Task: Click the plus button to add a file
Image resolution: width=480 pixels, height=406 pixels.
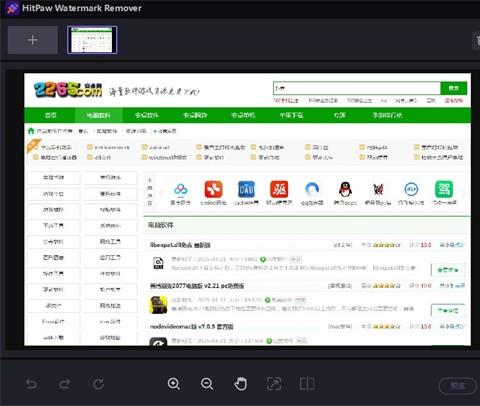Action: pyautogui.click(x=33, y=40)
